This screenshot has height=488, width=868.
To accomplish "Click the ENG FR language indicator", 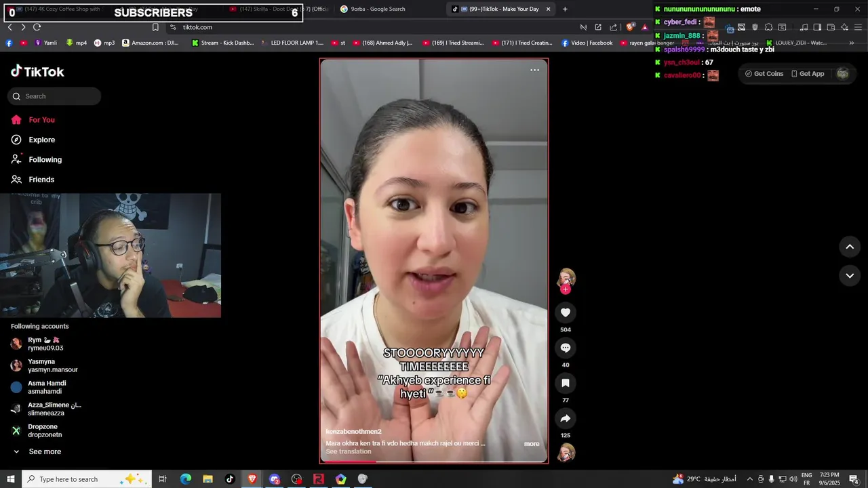I will pyautogui.click(x=806, y=479).
